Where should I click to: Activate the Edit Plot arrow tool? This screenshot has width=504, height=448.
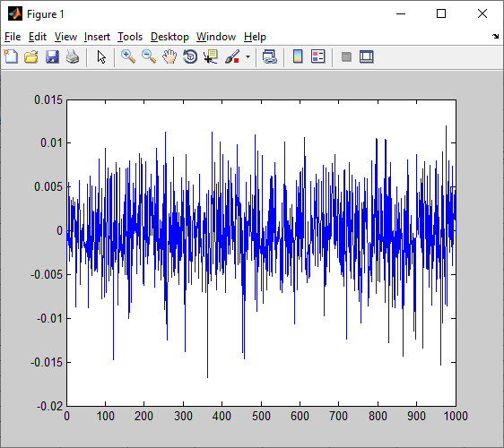[x=101, y=56]
